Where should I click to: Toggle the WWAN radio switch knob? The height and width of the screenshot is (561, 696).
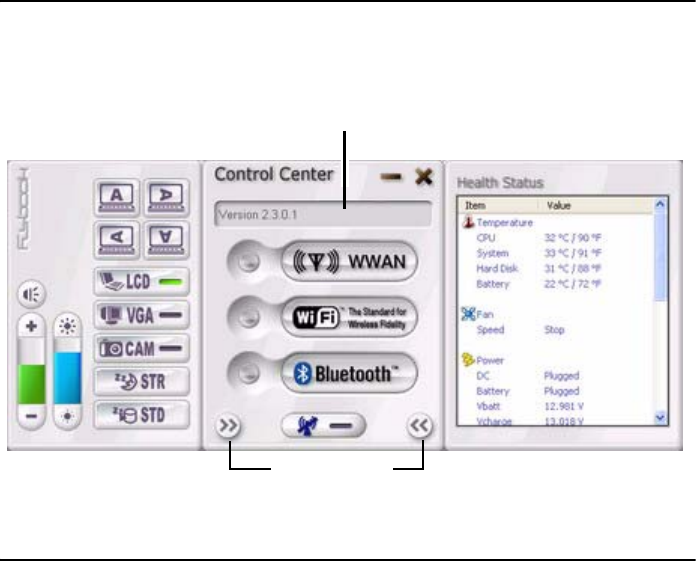pyautogui.click(x=249, y=261)
